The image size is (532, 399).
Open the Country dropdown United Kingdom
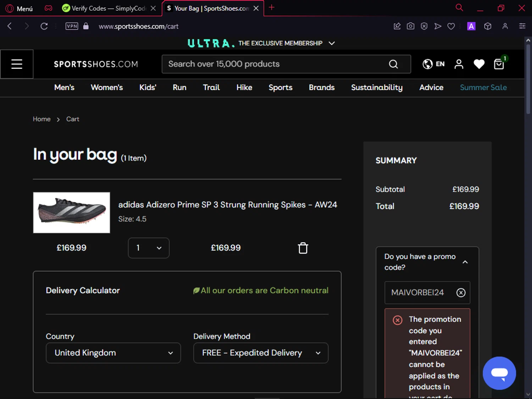pyautogui.click(x=113, y=353)
